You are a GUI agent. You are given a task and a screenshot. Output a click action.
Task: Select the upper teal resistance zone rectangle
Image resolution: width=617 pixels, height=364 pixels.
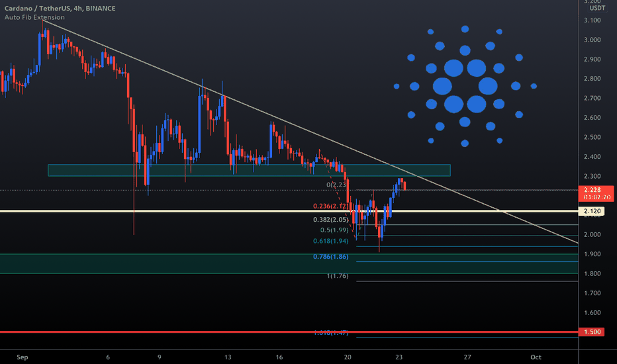(x=249, y=170)
